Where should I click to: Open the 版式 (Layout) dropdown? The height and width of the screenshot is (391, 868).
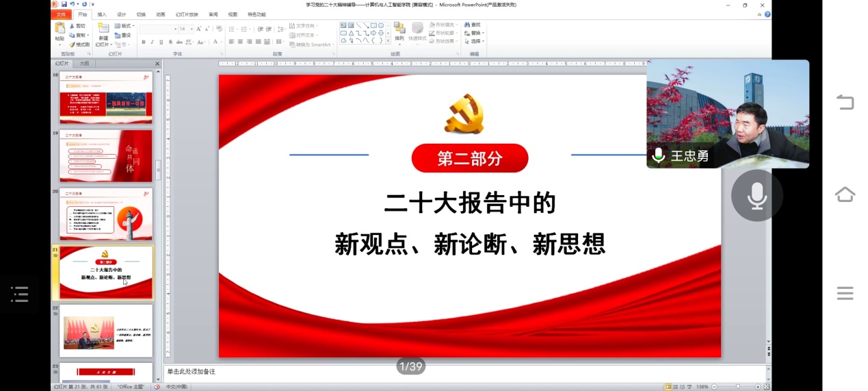[124, 26]
